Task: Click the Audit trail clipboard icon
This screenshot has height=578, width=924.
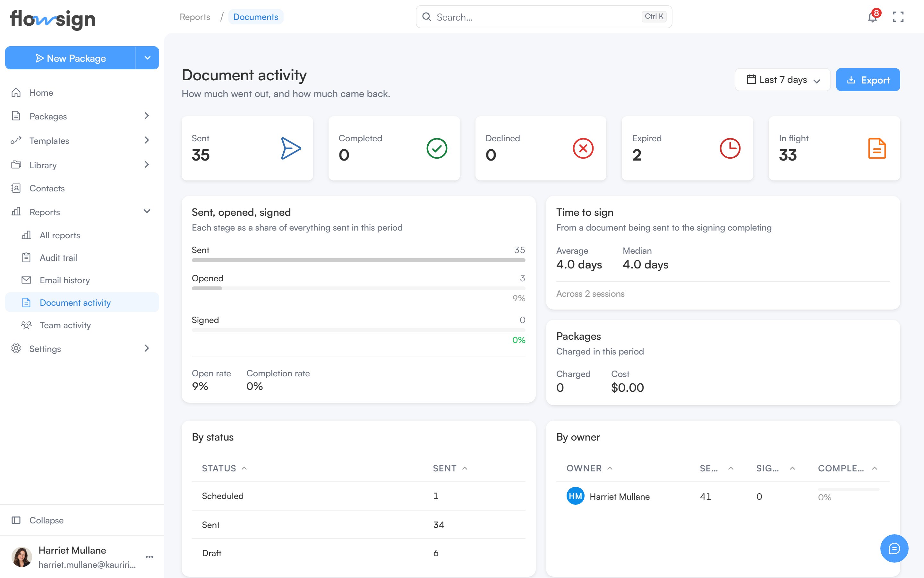Action: point(26,258)
